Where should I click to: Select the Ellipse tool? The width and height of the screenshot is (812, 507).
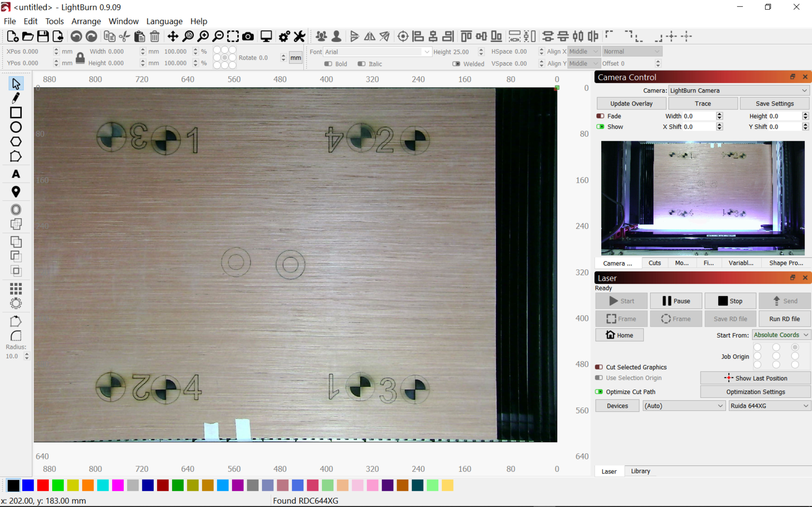[x=15, y=127]
